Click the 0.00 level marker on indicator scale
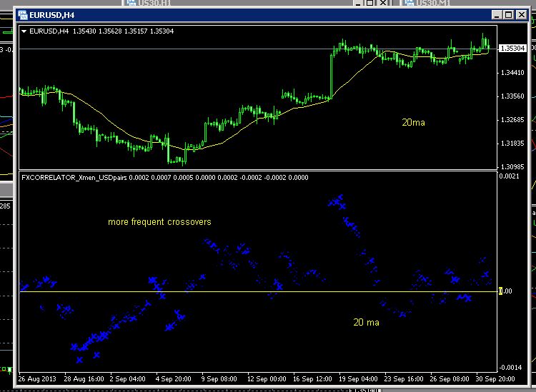 click(505, 291)
